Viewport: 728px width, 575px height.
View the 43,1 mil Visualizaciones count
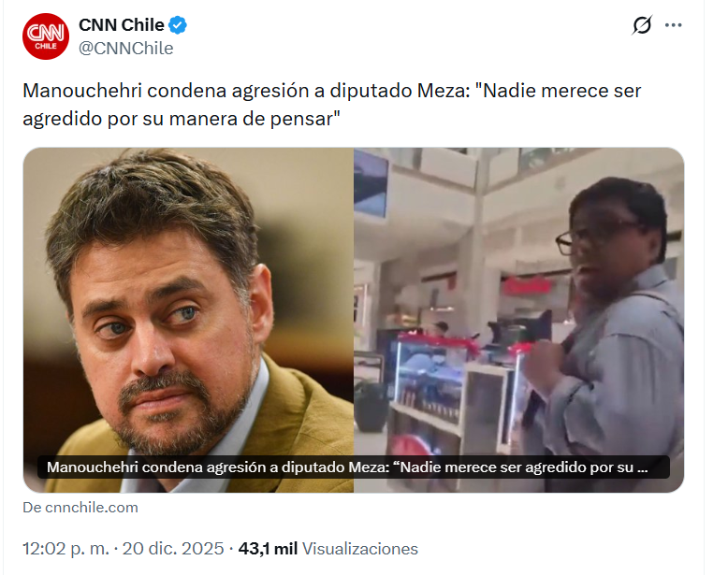[x=328, y=549]
